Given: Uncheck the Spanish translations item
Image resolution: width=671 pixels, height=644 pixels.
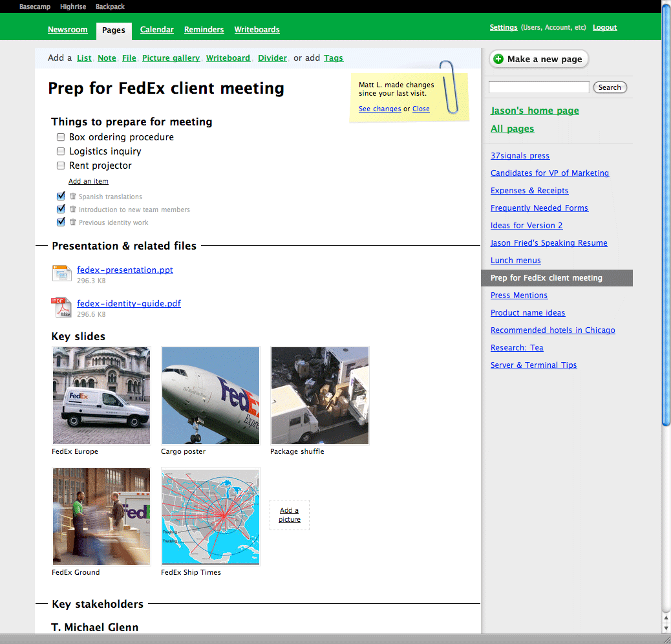Looking at the screenshot, I should pos(61,196).
